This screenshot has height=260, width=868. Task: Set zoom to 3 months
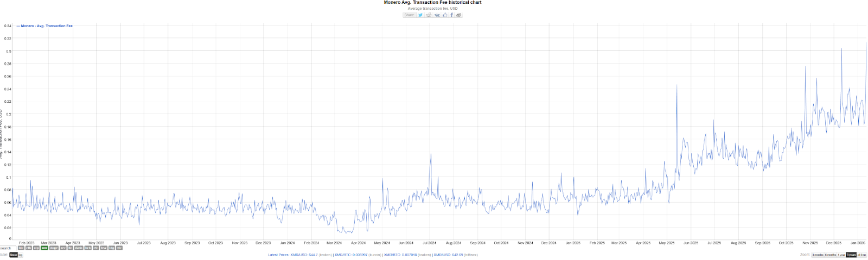818,255
